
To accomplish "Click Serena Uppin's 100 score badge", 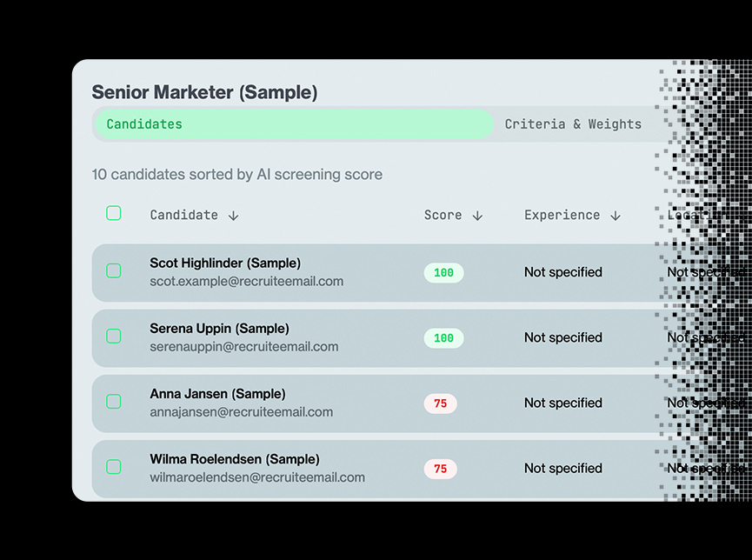I will (x=443, y=338).
